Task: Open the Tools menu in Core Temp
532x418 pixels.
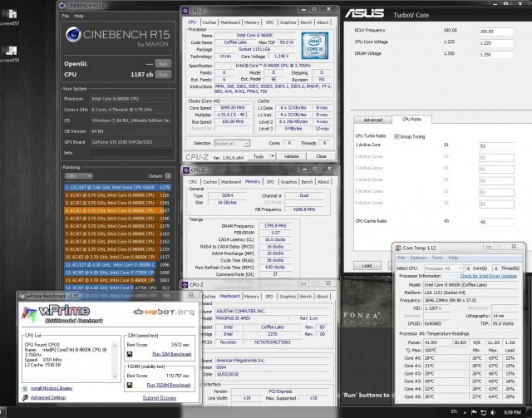Action: (437, 258)
